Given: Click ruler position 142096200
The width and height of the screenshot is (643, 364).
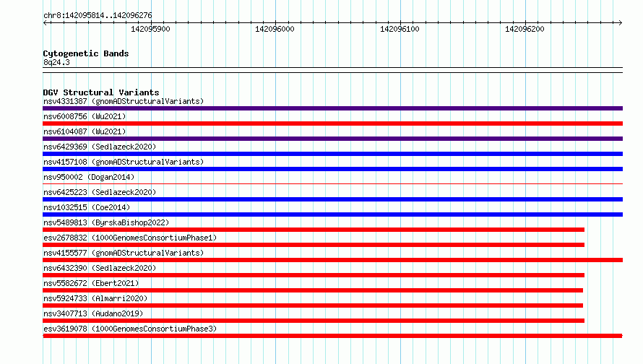Looking at the screenshot, I should tap(525, 29).
